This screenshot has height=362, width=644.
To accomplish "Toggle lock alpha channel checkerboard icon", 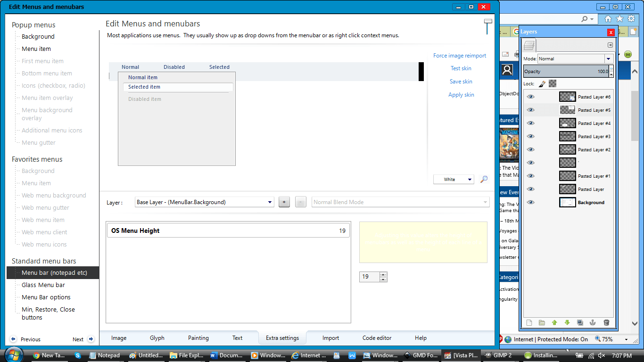I will point(553,83).
